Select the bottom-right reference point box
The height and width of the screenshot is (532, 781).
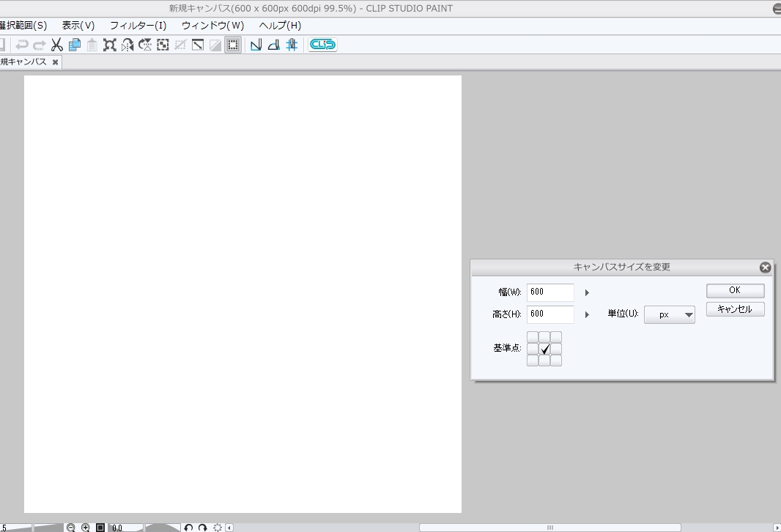point(556,361)
